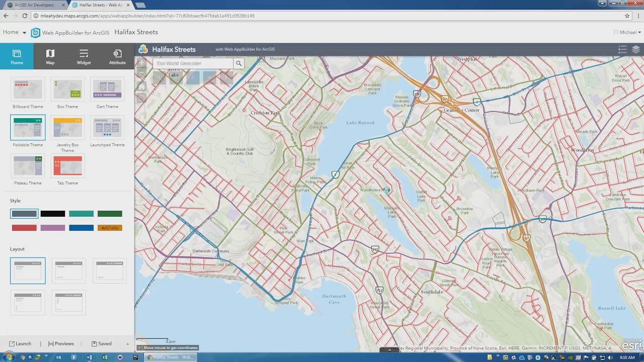Click the Halifax Streets app logo icon

click(x=143, y=49)
